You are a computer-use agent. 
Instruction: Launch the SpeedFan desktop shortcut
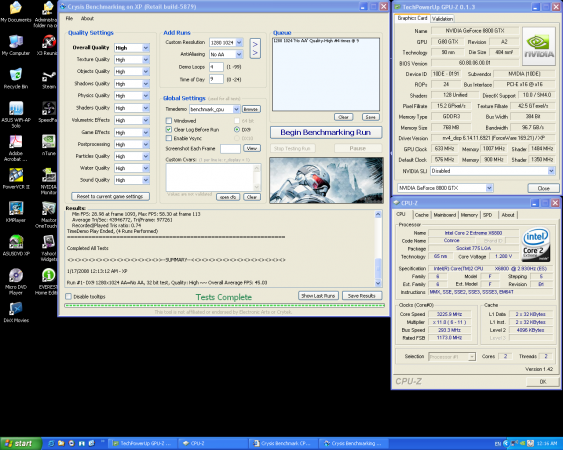(x=48, y=112)
